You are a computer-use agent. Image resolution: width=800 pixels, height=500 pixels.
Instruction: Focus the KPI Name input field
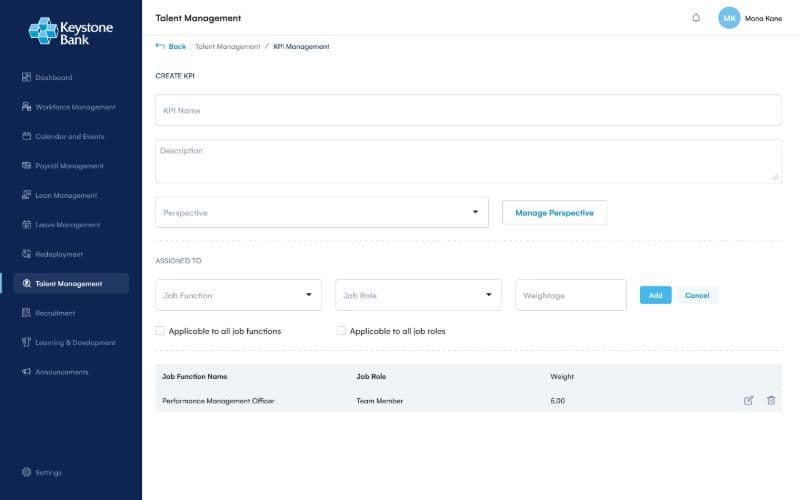pyautogui.click(x=468, y=110)
